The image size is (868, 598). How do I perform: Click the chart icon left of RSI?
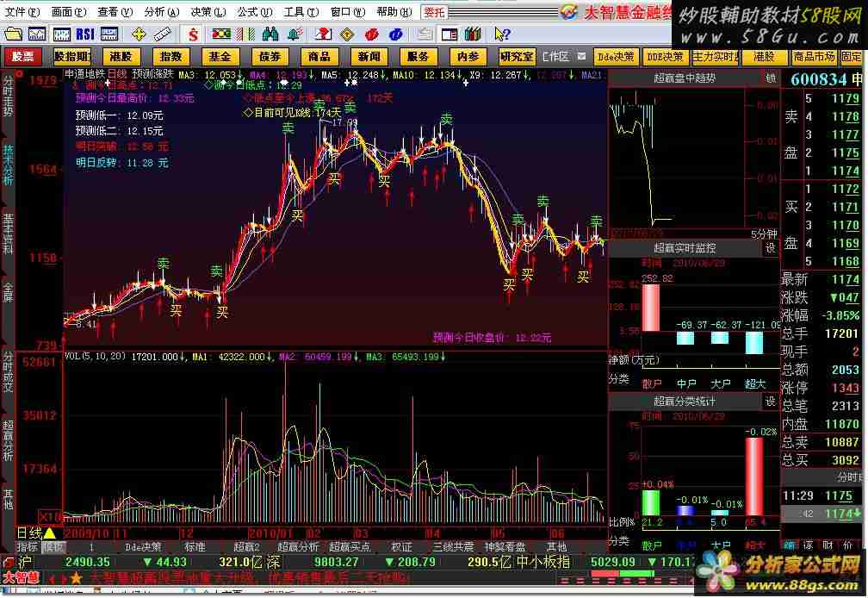click(61, 34)
